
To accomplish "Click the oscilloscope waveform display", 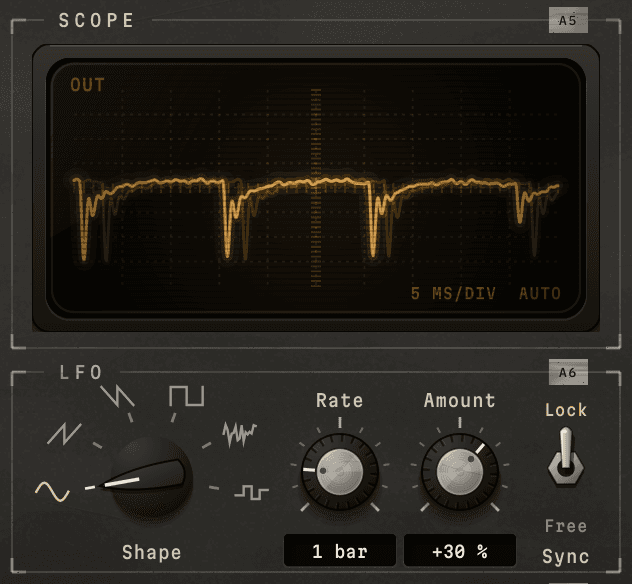I will click(x=316, y=187).
